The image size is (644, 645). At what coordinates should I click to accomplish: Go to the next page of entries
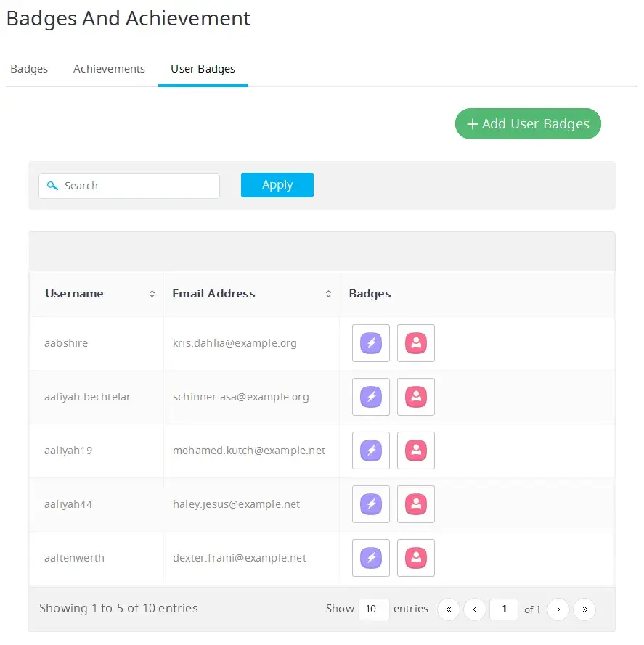click(x=558, y=609)
